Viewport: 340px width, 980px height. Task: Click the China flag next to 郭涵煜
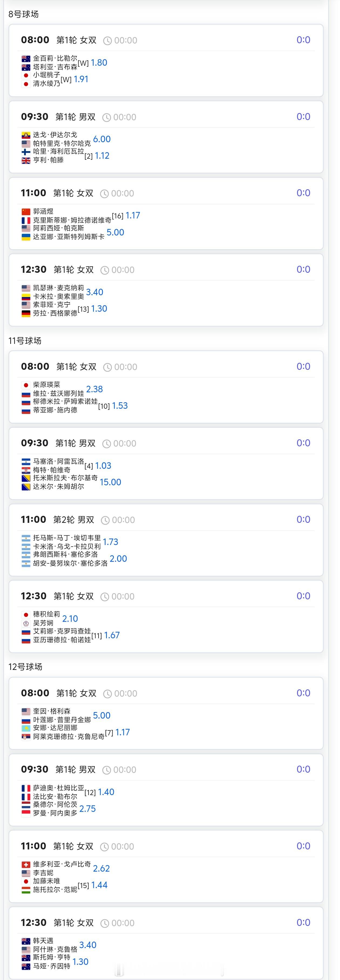click(x=26, y=211)
